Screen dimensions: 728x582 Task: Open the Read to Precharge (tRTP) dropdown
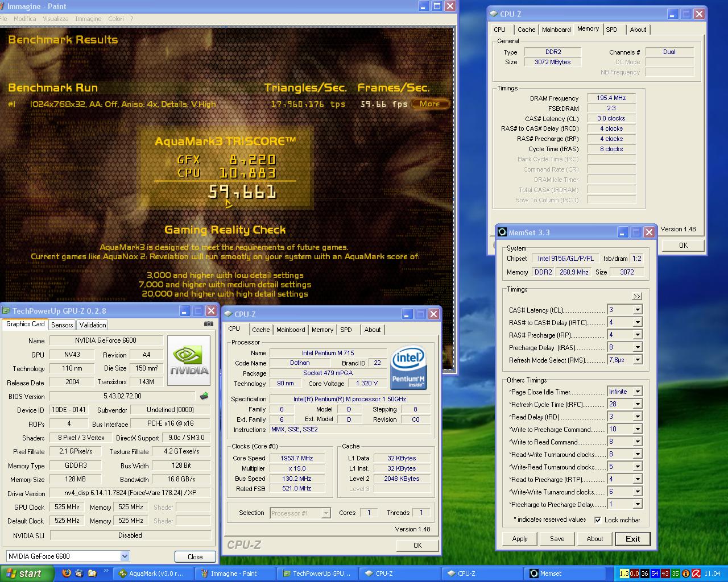coord(638,480)
